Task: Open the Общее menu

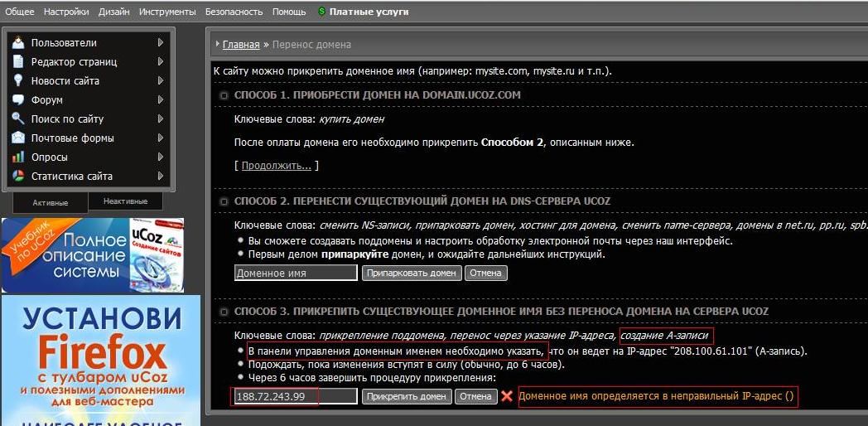Action: click(x=19, y=12)
